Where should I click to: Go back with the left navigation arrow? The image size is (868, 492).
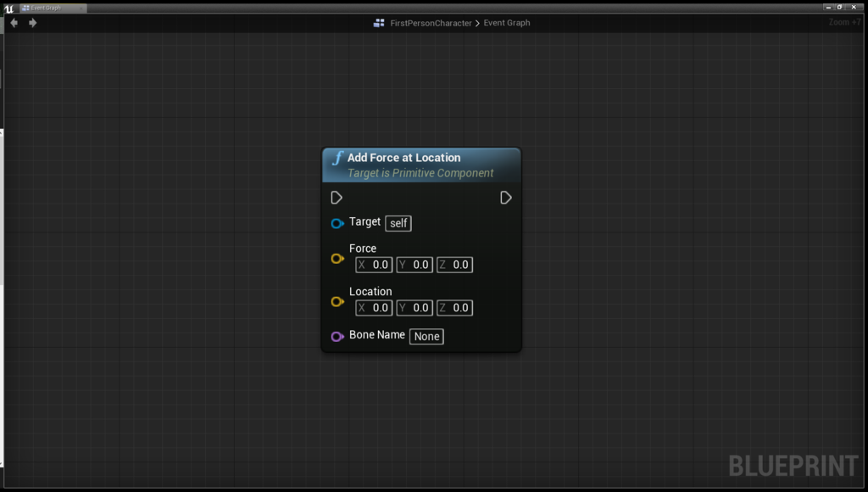click(x=14, y=23)
